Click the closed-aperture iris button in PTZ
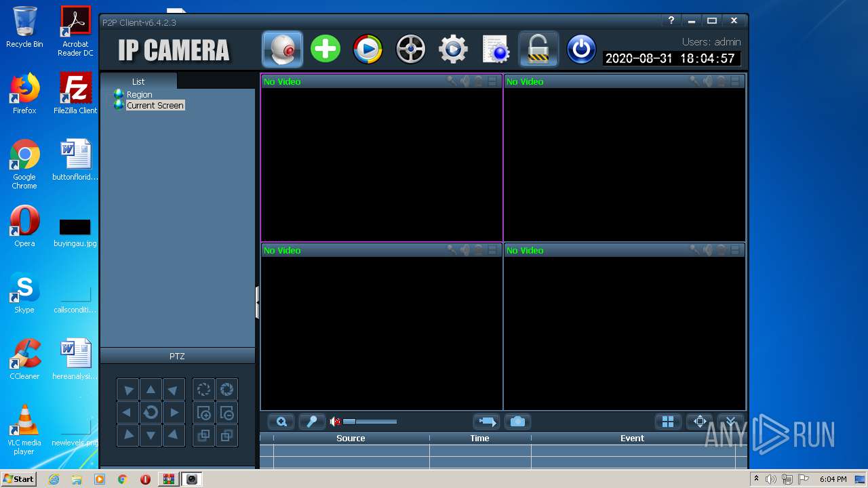This screenshot has height=488, width=868. click(x=227, y=390)
